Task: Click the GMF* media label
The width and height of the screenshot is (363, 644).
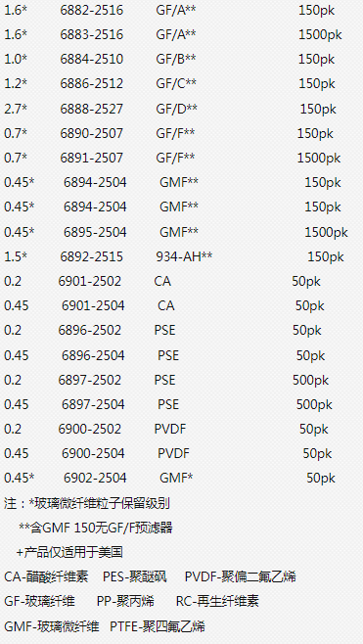Action: [176, 478]
